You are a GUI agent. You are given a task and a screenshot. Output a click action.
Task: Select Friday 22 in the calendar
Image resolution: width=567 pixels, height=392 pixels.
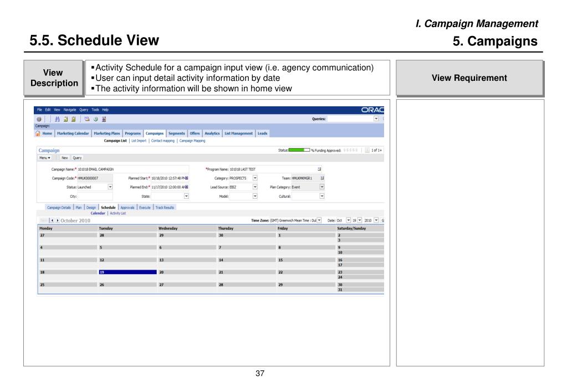click(x=306, y=272)
